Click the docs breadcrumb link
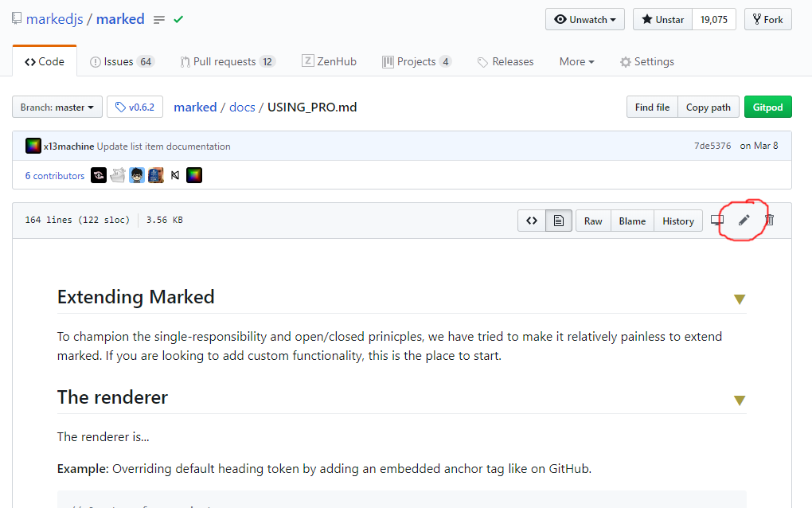The height and width of the screenshot is (508, 812). pos(242,107)
